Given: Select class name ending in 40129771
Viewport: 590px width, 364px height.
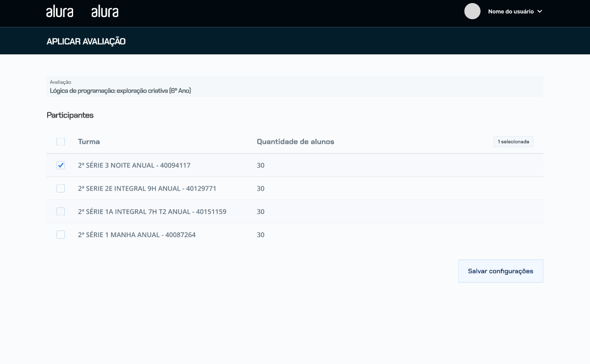Looking at the screenshot, I should coord(147,188).
